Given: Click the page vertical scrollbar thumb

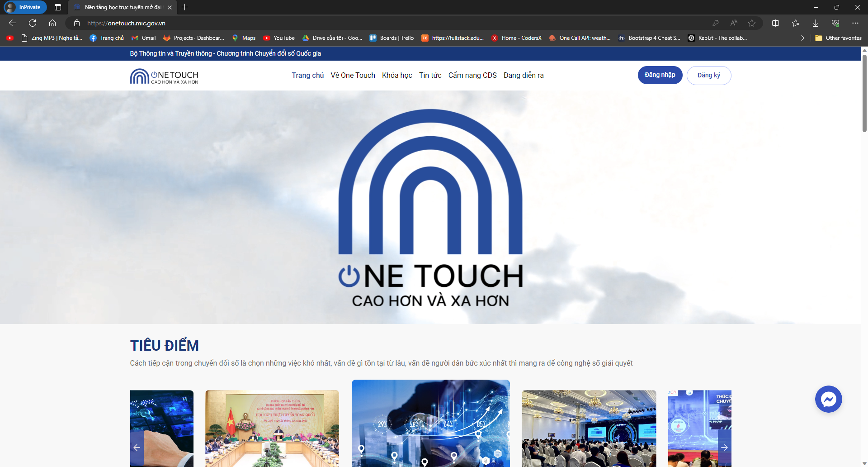Looking at the screenshot, I should pos(864,93).
